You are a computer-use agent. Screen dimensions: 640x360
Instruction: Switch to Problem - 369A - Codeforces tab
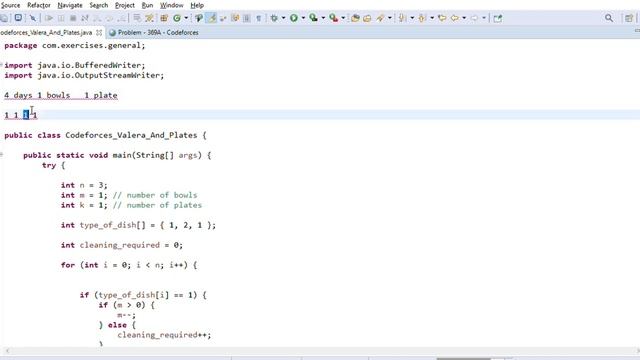tap(153, 32)
